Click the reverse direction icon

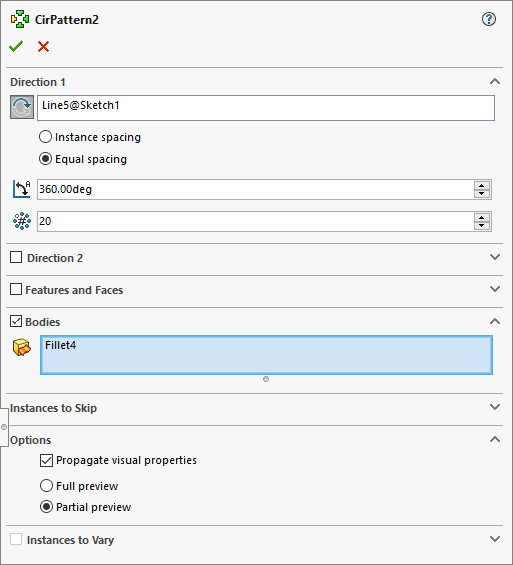(x=22, y=107)
